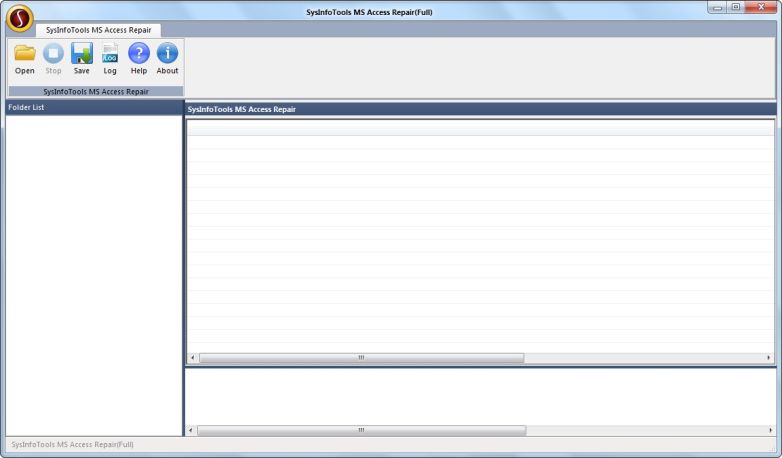
Task: Click the Folder List panel header
Action: (94, 107)
